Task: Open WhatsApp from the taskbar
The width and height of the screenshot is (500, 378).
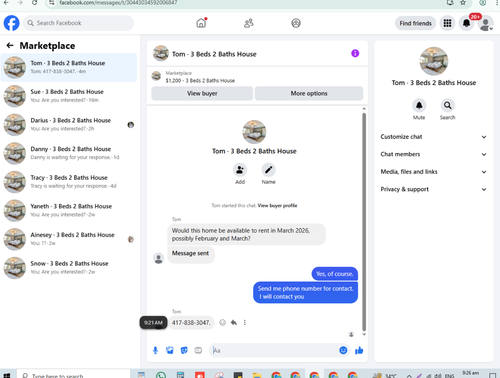Action: pos(161,375)
